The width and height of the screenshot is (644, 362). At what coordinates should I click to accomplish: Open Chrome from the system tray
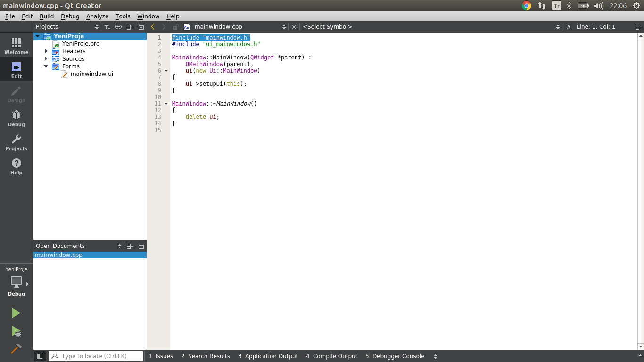tap(527, 6)
